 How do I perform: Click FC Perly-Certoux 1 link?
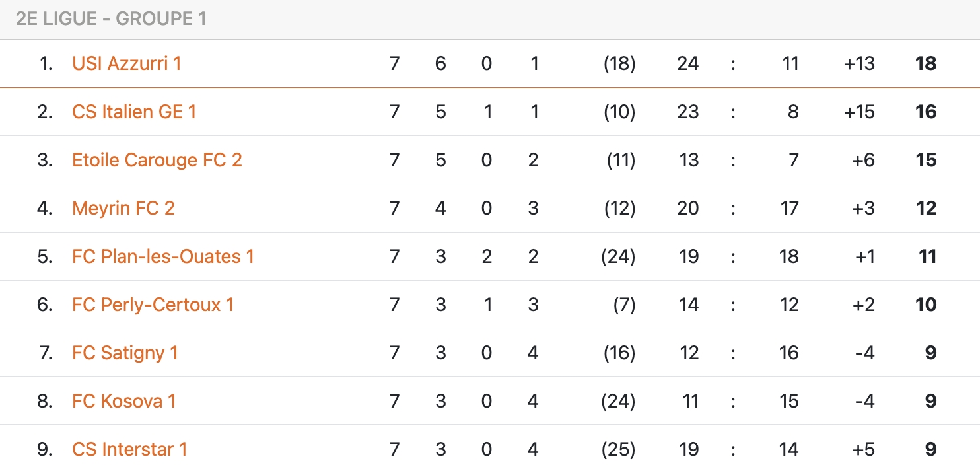coord(153,305)
